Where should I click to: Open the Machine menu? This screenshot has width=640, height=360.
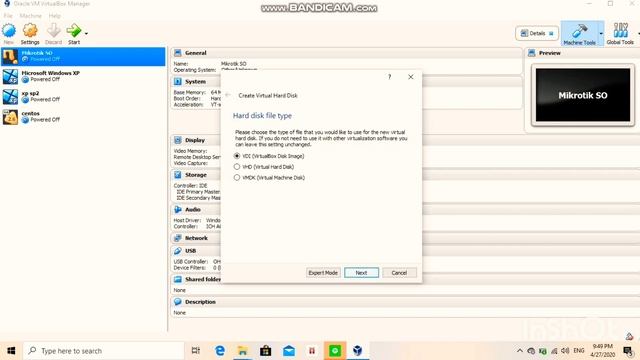31,16
